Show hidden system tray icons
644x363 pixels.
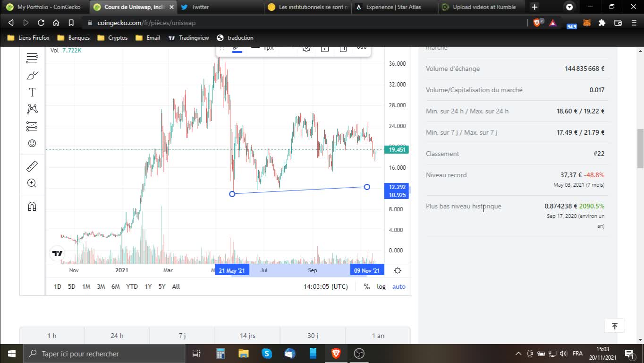[x=518, y=354]
